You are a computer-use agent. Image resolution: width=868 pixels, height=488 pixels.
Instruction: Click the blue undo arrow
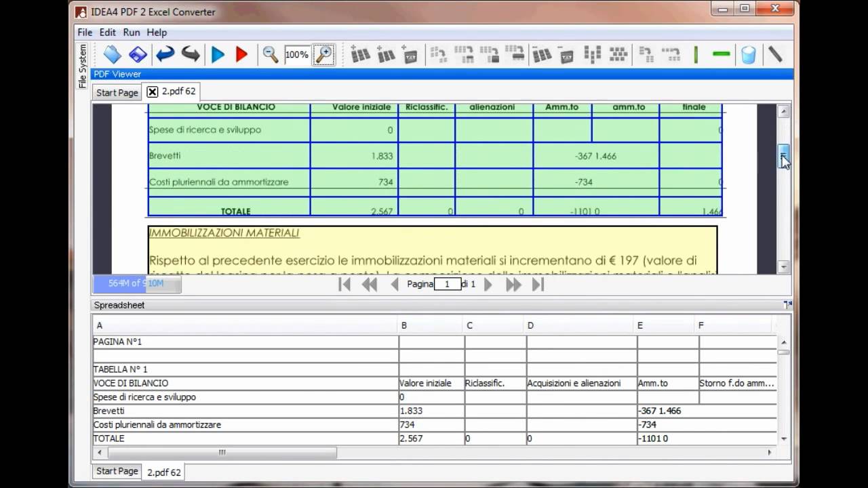coord(165,54)
